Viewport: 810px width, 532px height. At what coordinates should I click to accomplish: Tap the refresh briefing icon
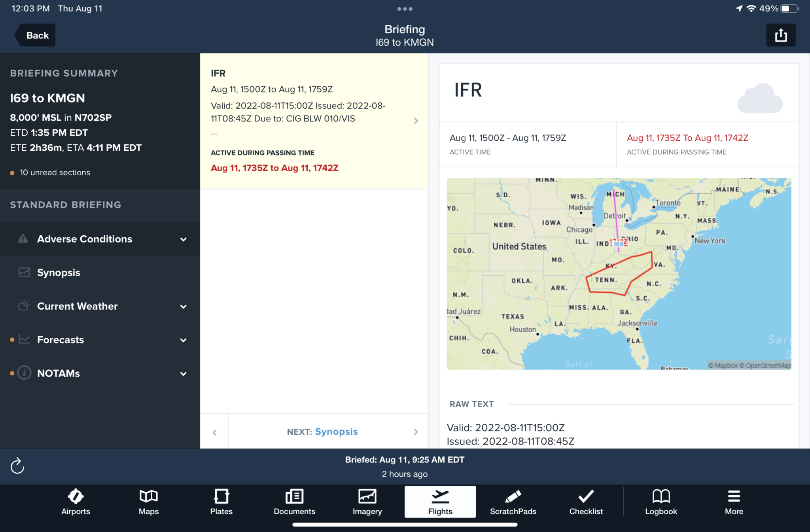[17, 466]
